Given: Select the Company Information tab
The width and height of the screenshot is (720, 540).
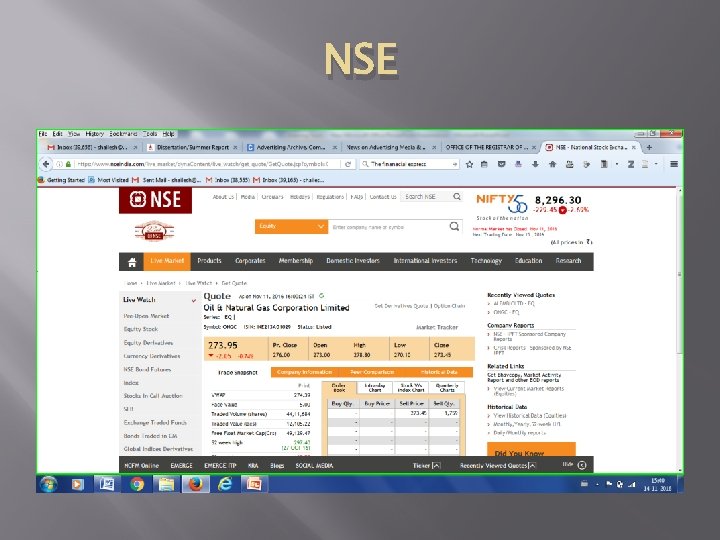Looking at the screenshot, I should pos(304,372).
